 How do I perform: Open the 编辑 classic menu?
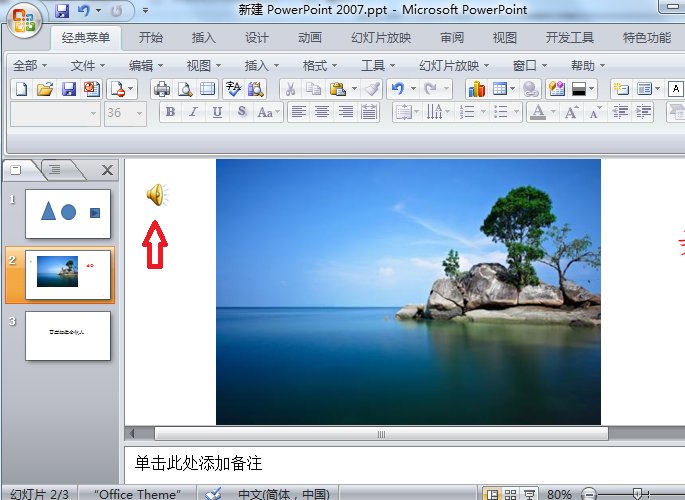point(145,66)
